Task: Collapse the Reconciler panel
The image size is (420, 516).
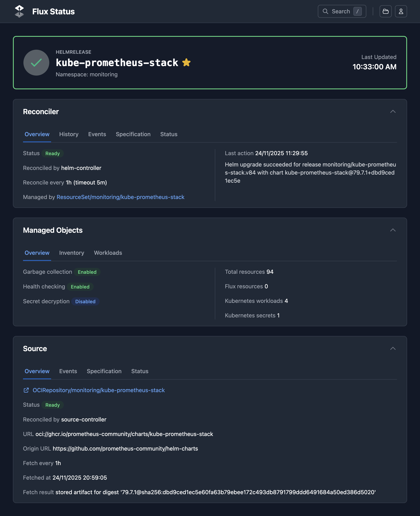Action: pos(393,112)
